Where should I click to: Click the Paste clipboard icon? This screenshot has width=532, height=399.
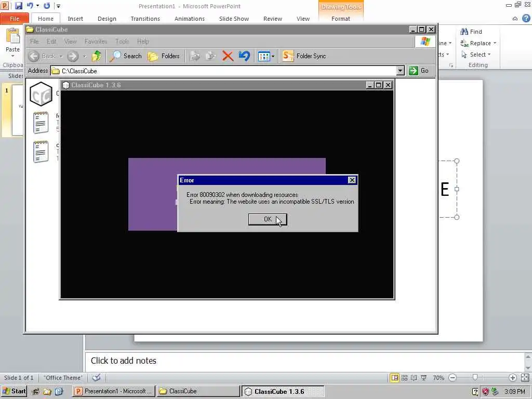pos(13,36)
